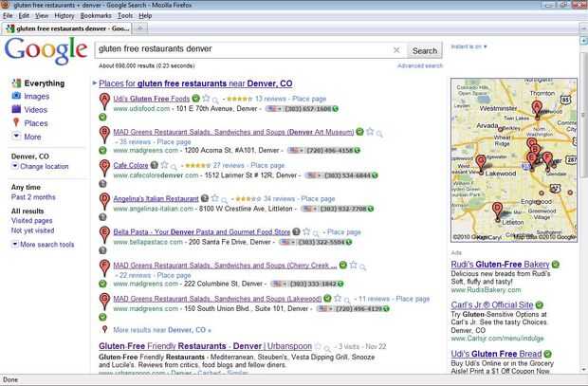Show only Not yet visited pages
The height and width of the screenshot is (386, 588).
(x=32, y=230)
